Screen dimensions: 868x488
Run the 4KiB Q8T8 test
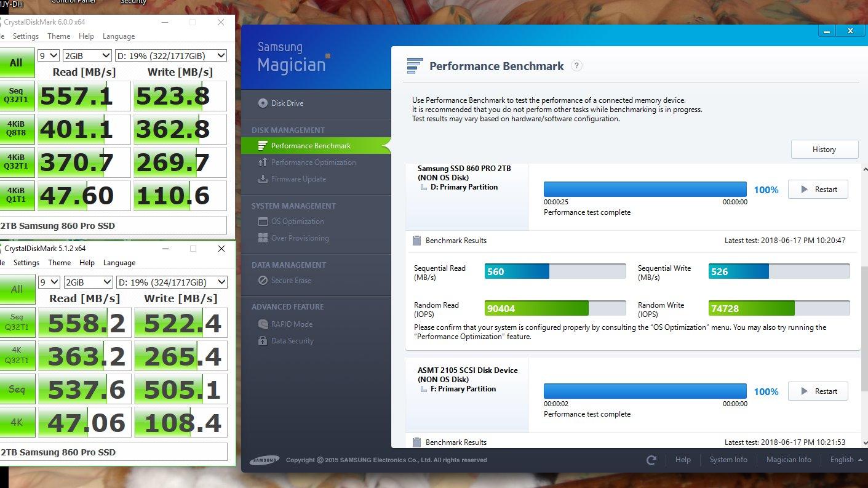16,129
